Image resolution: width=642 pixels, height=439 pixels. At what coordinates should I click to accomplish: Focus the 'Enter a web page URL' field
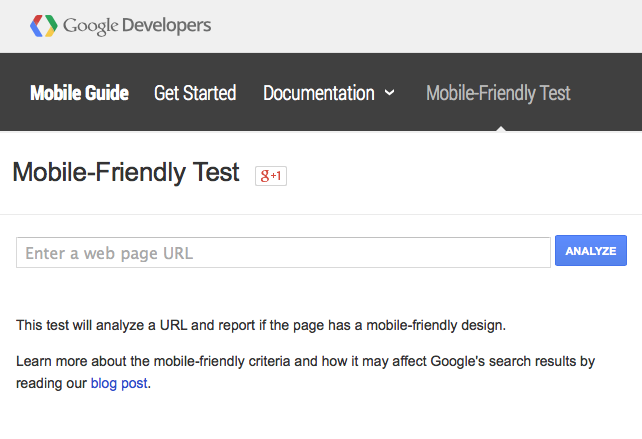(x=283, y=253)
